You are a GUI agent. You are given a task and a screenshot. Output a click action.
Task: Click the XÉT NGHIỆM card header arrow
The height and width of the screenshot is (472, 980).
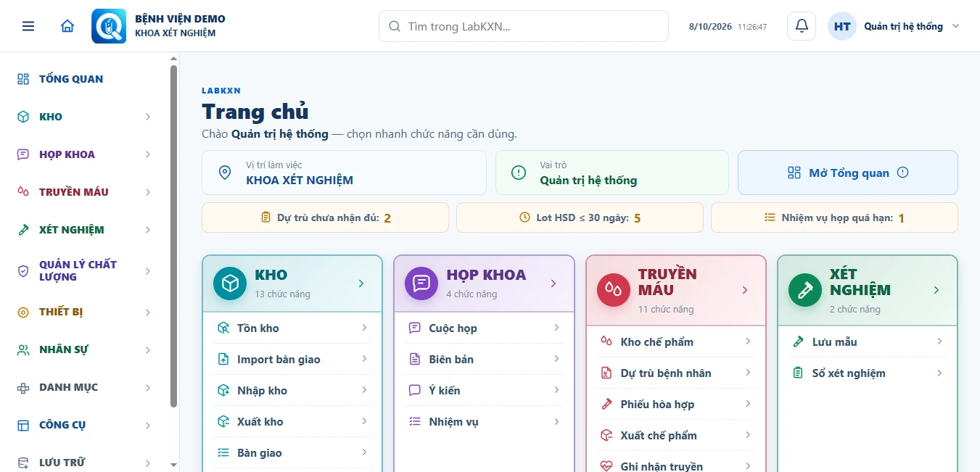click(x=936, y=290)
